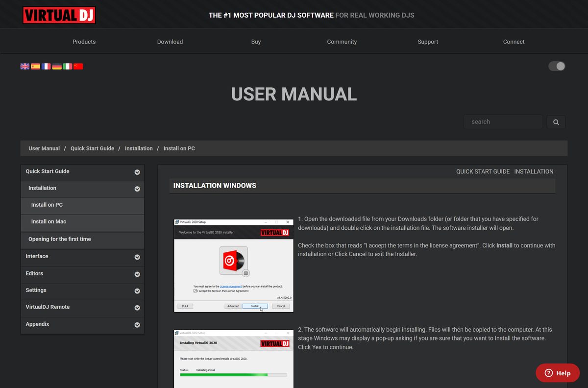Viewport: 588px width, 388px height.
Task: Open the Download menu
Action: click(x=170, y=42)
